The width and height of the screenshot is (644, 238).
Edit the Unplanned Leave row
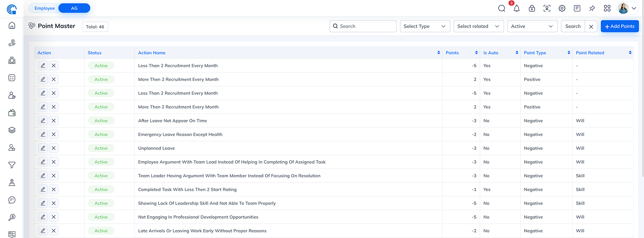(x=43, y=148)
